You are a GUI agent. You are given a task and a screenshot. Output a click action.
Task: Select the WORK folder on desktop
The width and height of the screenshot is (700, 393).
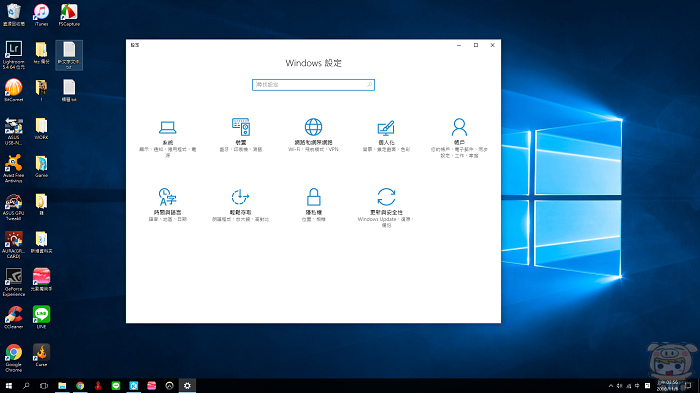pyautogui.click(x=41, y=129)
